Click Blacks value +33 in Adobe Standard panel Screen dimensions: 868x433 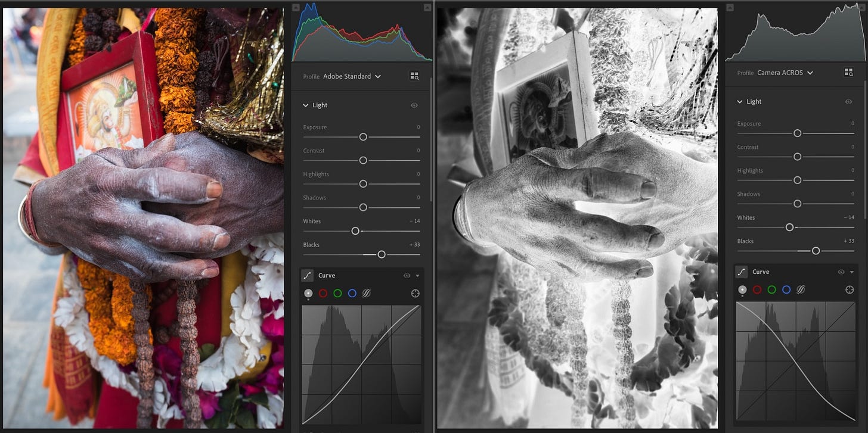pyautogui.click(x=415, y=245)
